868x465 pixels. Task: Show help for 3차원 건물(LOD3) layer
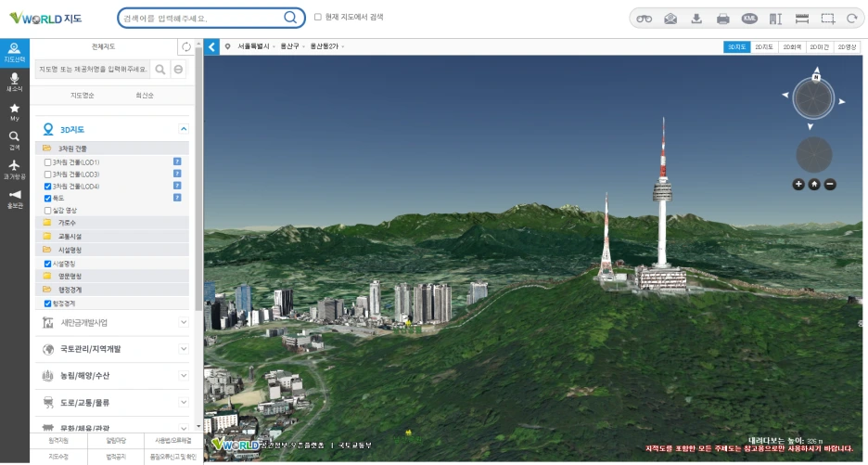point(177,174)
